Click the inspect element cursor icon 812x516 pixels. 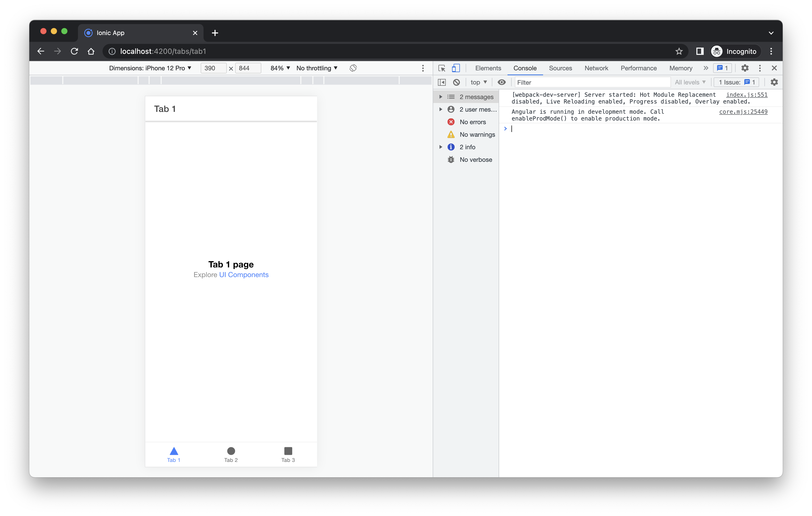(442, 68)
